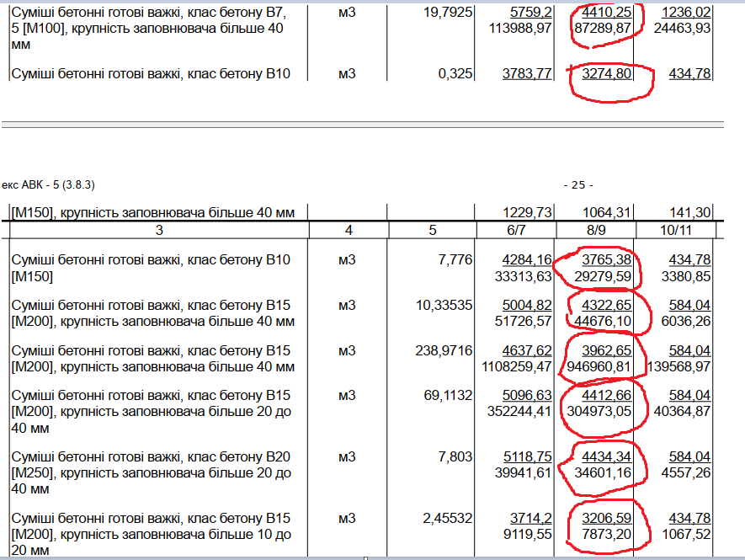Select the circled price 3206,59
Screen dimensions: 745x560
click(605, 518)
